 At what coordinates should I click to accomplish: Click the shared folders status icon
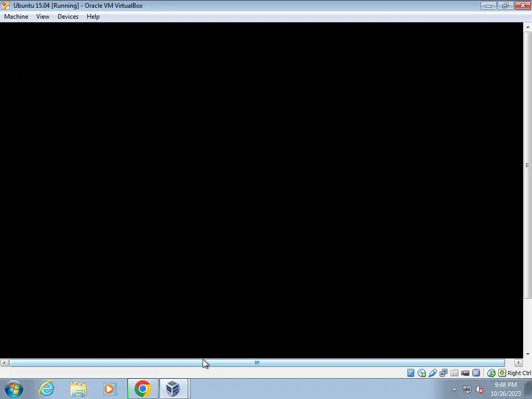click(454, 373)
